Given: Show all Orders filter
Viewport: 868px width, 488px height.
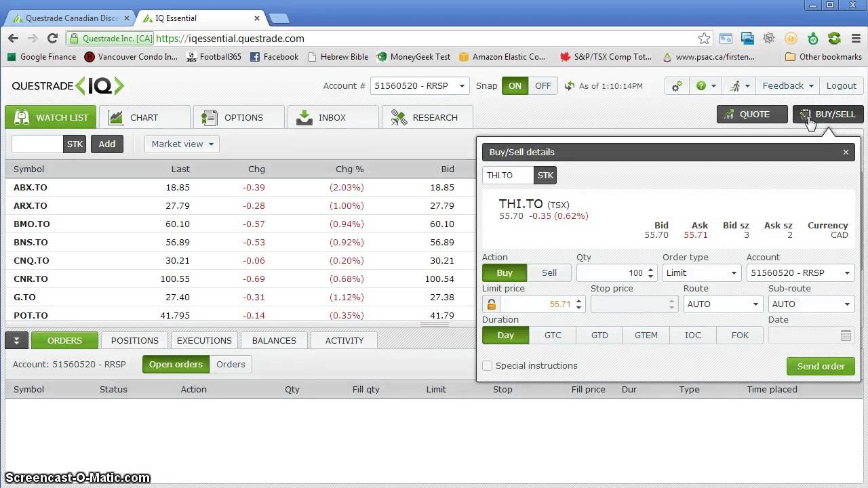Looking at the screenshot, I should [x=231, y=365].
